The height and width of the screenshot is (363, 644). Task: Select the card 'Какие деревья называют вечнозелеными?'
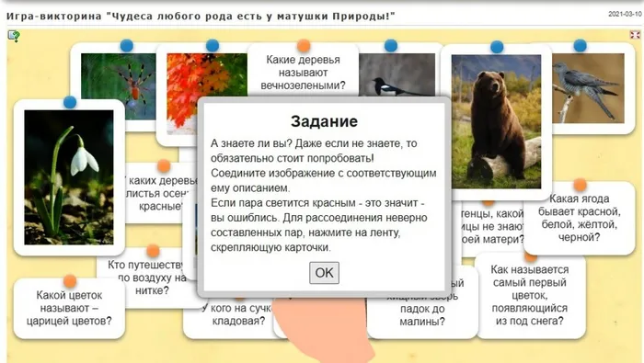pyautogui.click(x=303, y=71)
